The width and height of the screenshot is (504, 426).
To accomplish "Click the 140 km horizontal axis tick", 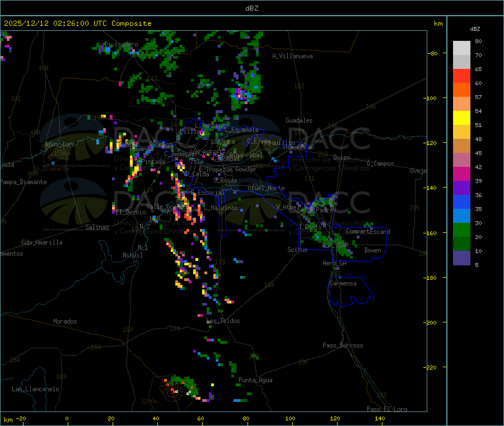I will (380, 418).
